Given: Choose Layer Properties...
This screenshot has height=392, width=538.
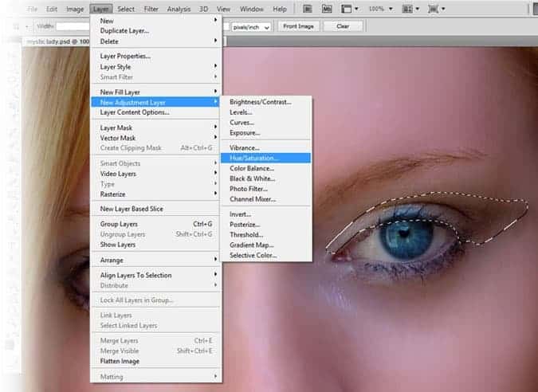Looking at the screenshot, I should pos(155,56).
